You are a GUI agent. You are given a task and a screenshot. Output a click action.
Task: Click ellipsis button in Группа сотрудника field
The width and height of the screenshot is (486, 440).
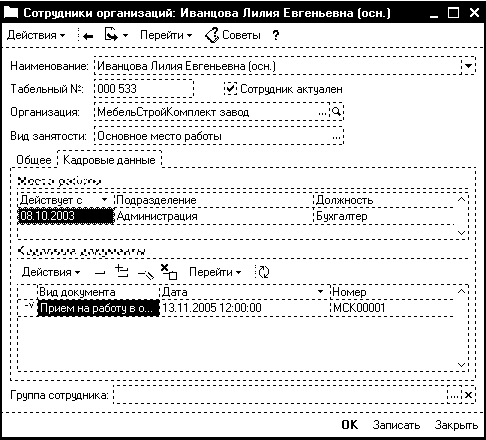pyautogui.click(x=454, y=395)
